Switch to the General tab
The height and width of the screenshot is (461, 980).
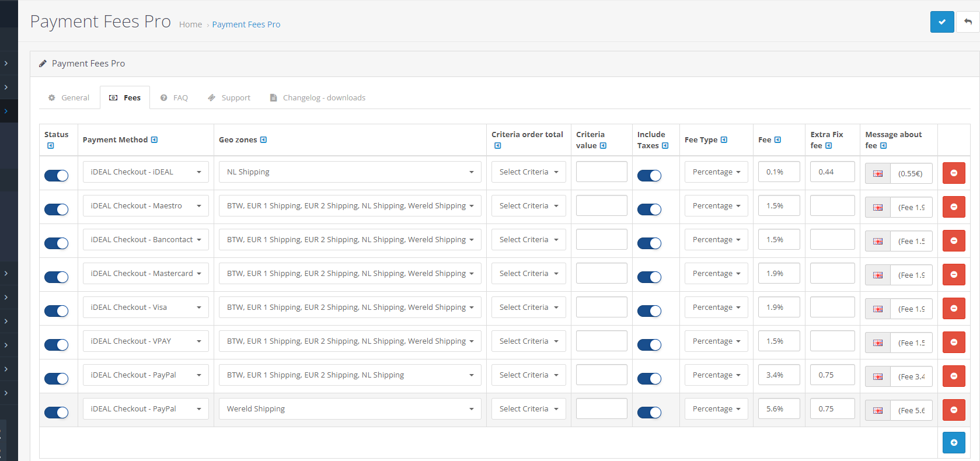click(69, 98)
